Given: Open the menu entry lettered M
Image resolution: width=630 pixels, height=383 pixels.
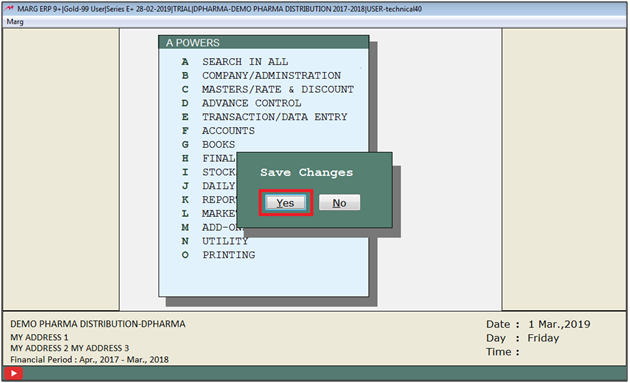Looking at the screenshot, I should pyautogui.click(x=212, y=227).
